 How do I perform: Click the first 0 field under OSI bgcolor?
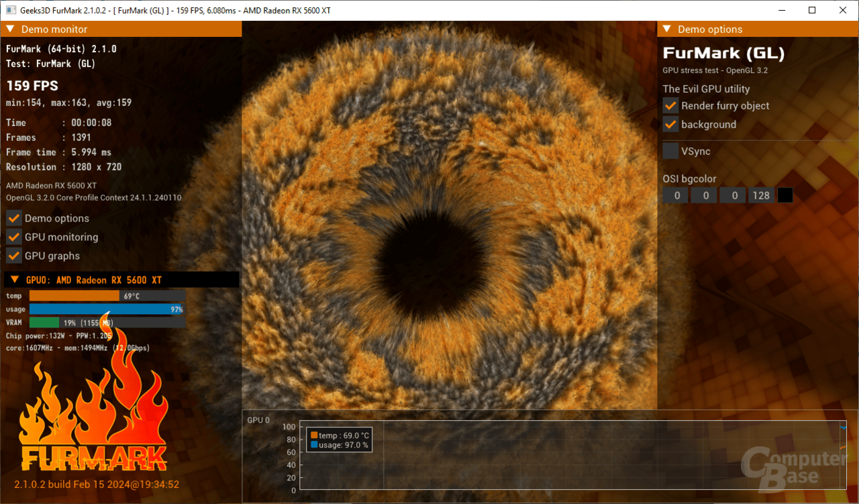[x=675, y=195]
